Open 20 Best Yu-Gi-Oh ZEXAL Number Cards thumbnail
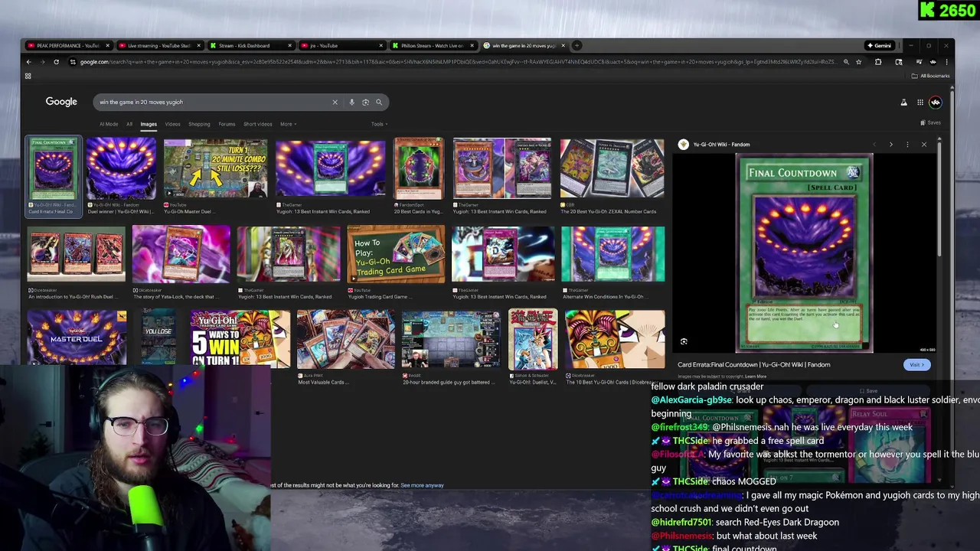The height and width of the screenshot is (551, 980). coord(612,168)
